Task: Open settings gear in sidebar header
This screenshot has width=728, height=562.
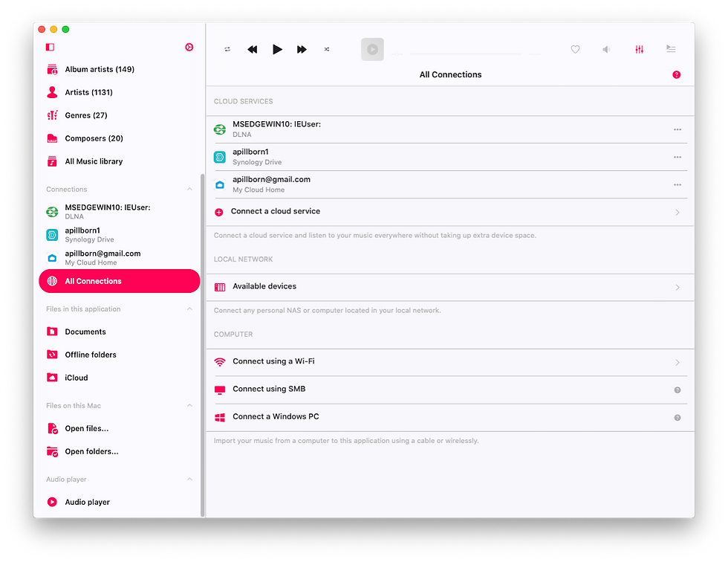Action: pyautogui.click(x=189, y=47)
